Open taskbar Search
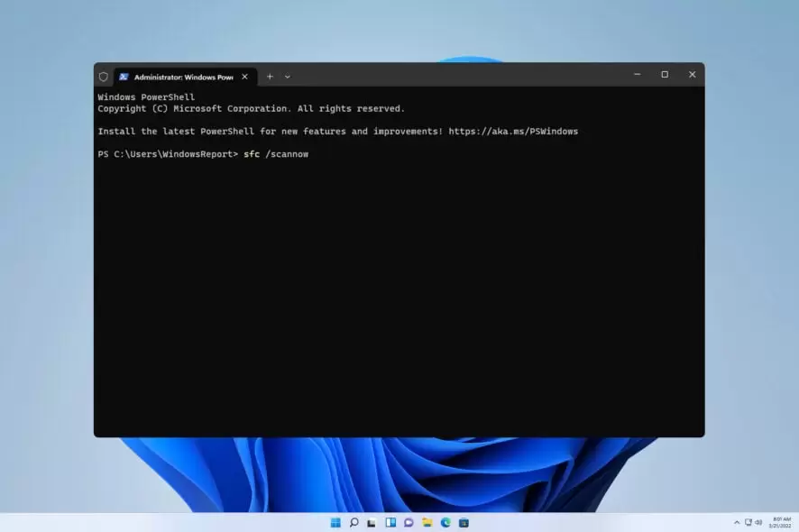This screenshot has width=799, height=532. click(354, 522)
